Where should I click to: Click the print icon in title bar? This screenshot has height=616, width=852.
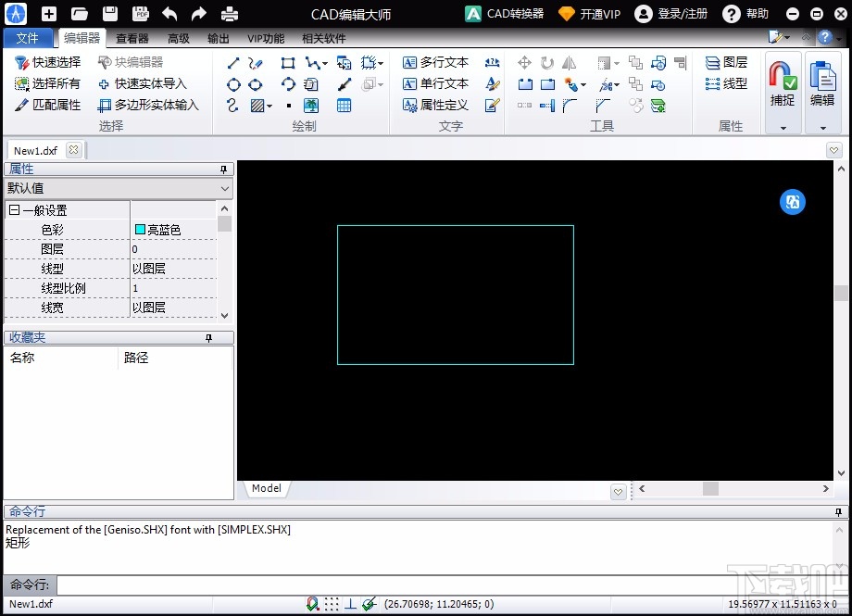pyautogui.click(x=229, y=14)
